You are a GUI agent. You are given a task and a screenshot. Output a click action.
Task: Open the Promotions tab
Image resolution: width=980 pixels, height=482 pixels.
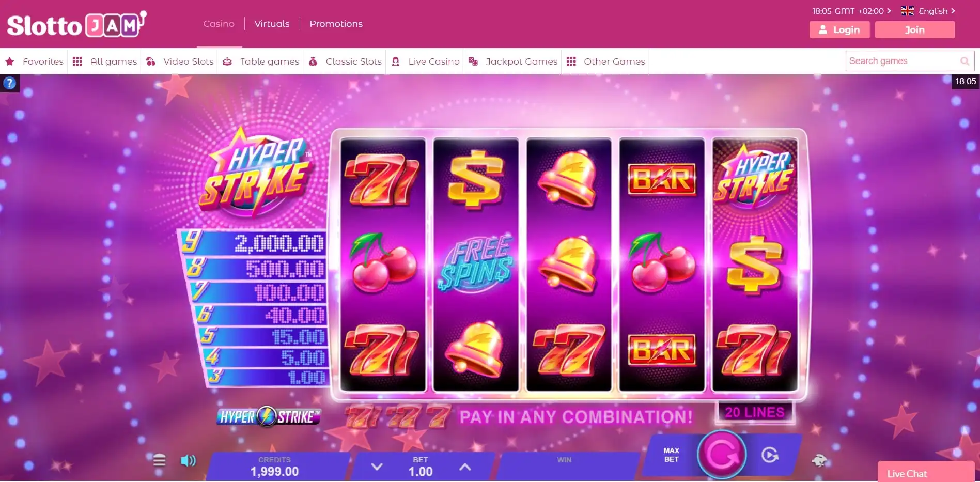336,24
